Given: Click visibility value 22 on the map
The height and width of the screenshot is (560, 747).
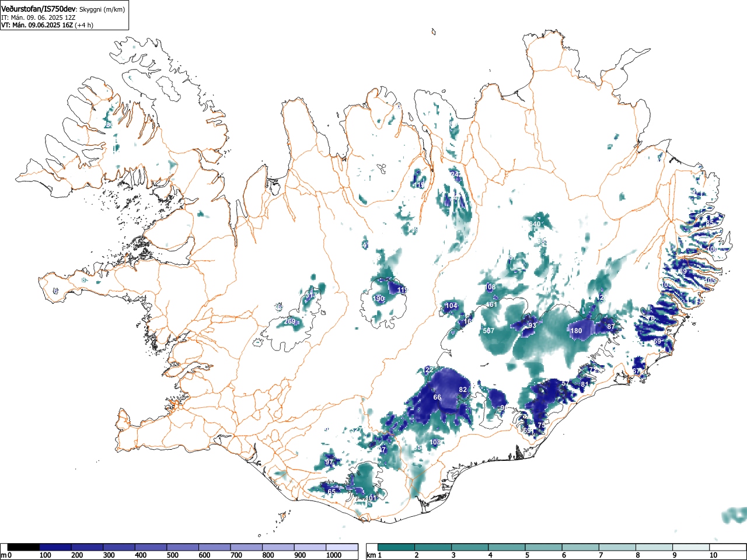Looking at the screenshot, I should (430, 370).
